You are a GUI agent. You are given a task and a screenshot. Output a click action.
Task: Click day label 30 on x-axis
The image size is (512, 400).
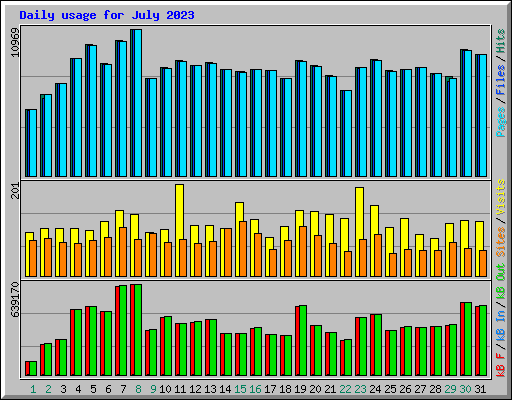pos(465,389)
